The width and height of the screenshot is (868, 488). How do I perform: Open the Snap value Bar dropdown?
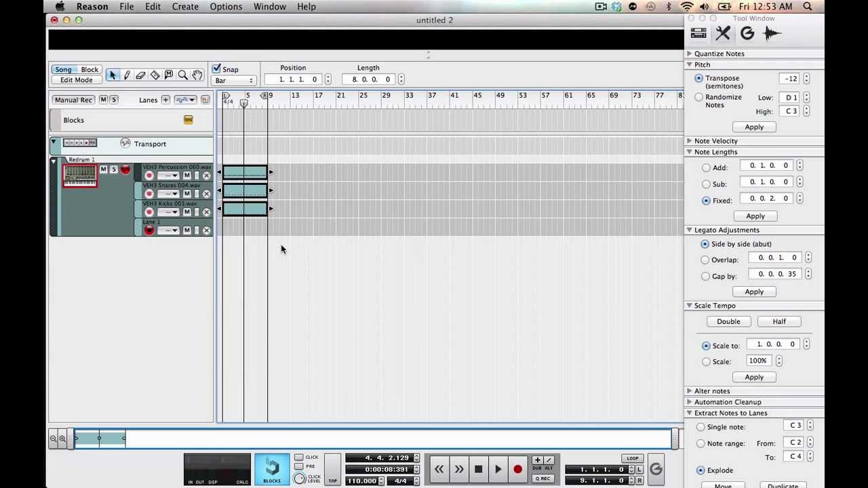coord(234,81)
